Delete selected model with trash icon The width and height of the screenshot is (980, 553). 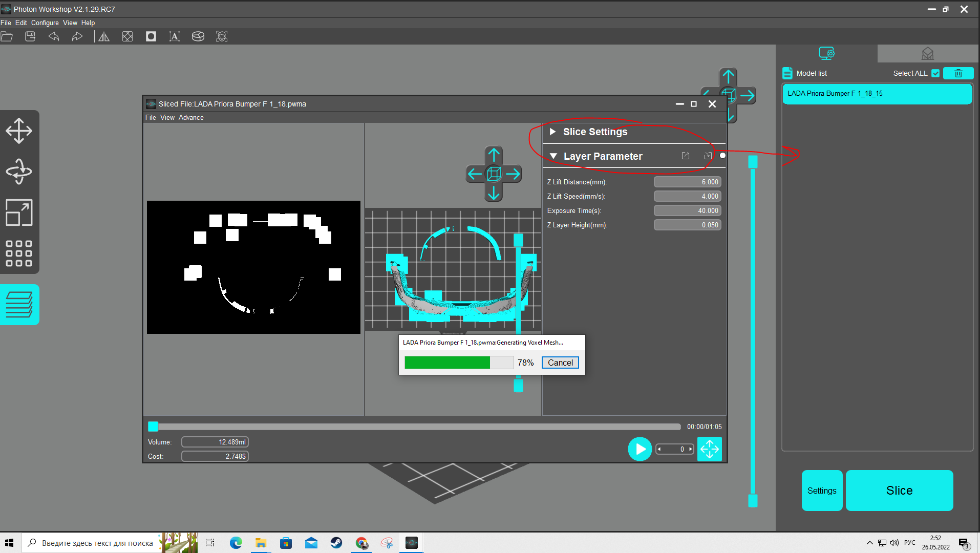958,73
